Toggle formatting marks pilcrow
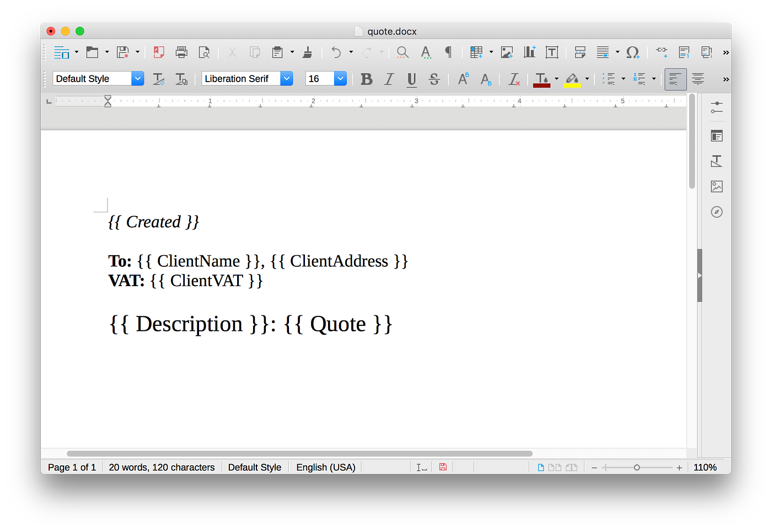The height and width of the screenshot is (532, 772). [448, 52]
